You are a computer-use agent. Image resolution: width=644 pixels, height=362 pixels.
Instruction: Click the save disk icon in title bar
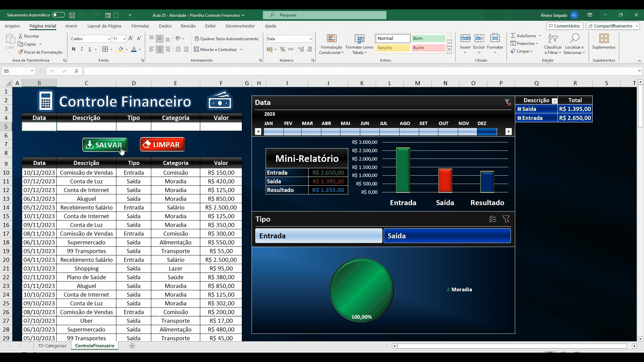[72, 15]
